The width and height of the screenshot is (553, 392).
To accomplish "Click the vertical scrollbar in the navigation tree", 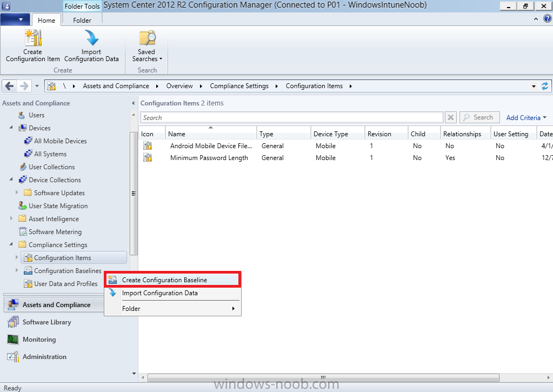I will point(134,193).
